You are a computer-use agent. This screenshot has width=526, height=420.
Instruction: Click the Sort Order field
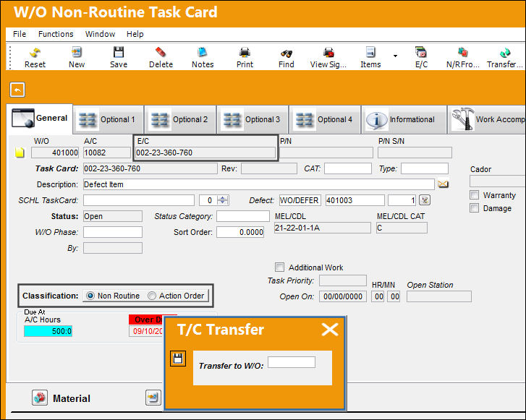pyautogui.click(x=240, y=232)
